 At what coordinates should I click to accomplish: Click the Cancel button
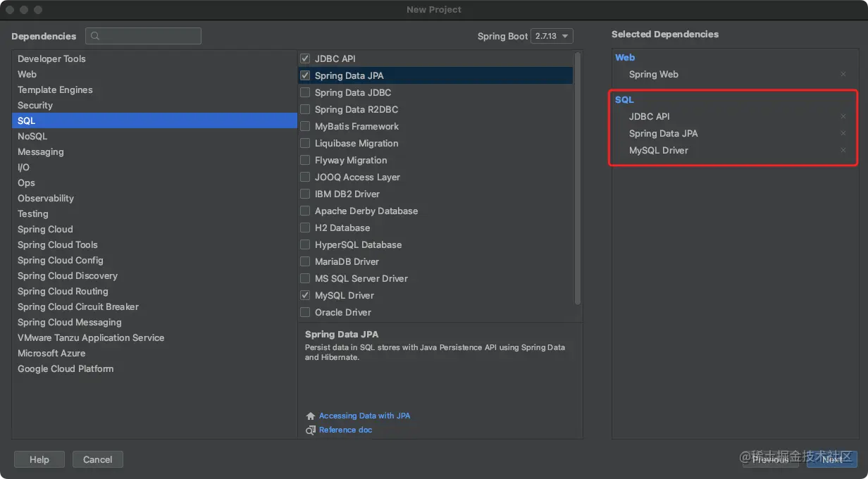[x=97, y=460]
